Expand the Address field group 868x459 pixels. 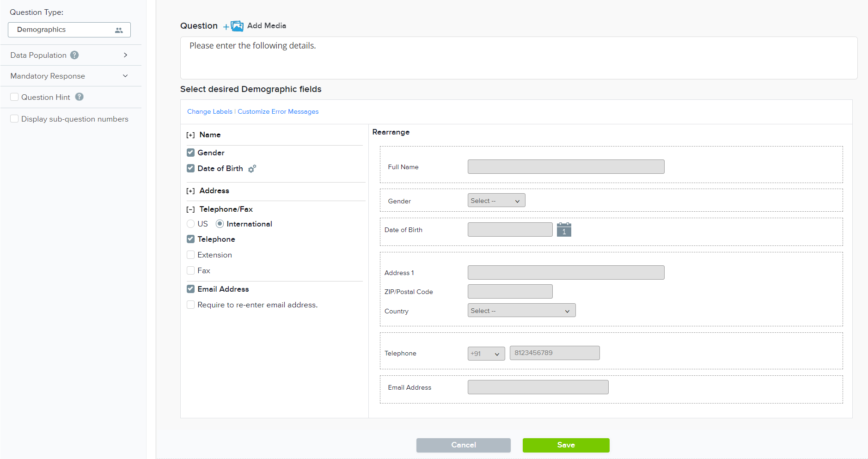point(190,191)
